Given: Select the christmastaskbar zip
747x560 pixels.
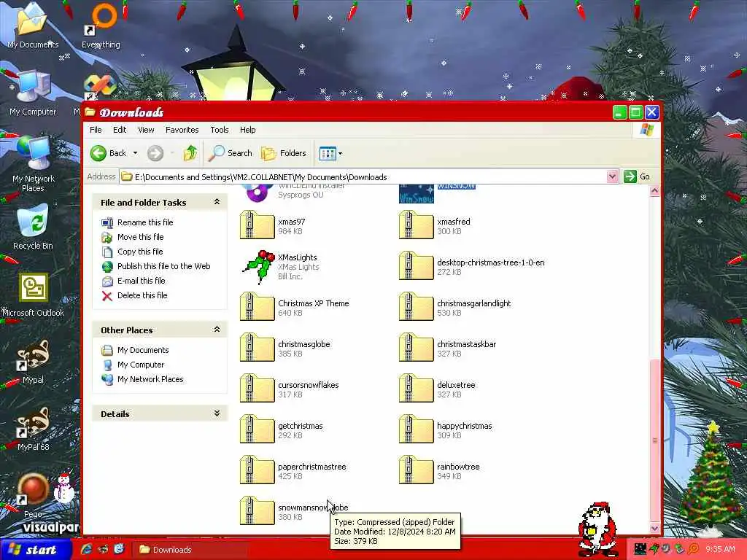Looking at the screenshot, I should tap(417, 348).
